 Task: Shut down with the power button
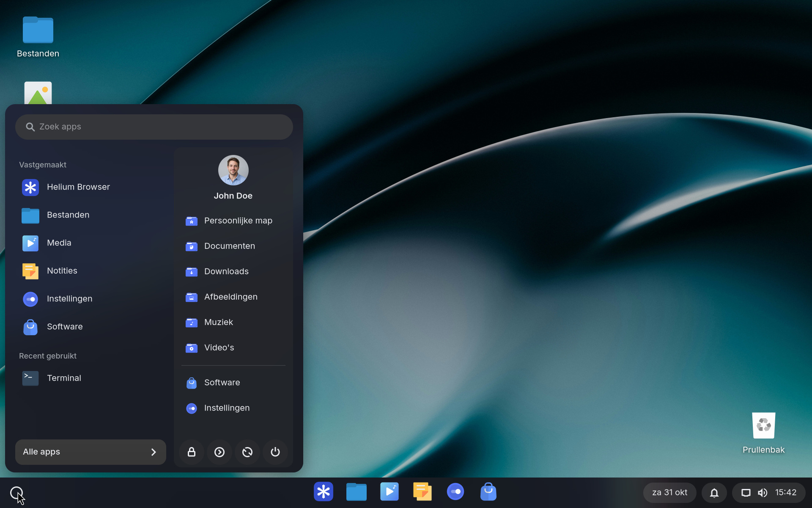pyautogui.click(x=275, y=452)
